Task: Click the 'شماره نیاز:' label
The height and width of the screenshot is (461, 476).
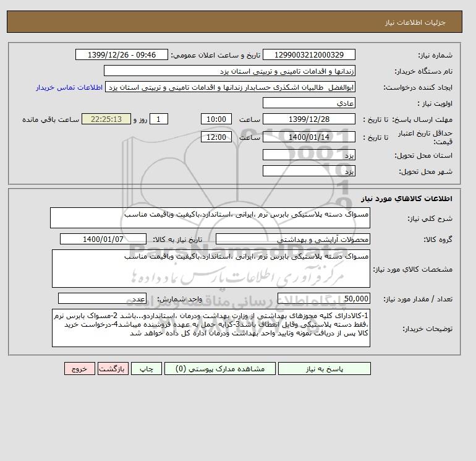Action: click(435, 55)
